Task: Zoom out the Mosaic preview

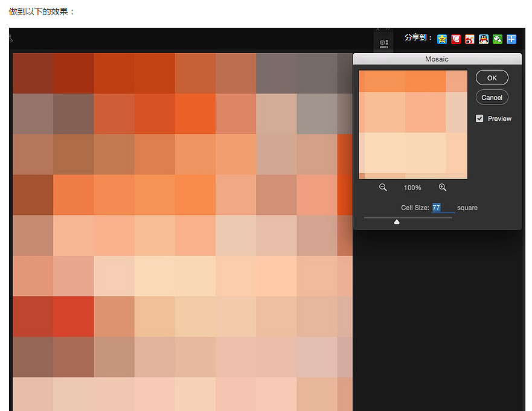Action: (383, 187)
